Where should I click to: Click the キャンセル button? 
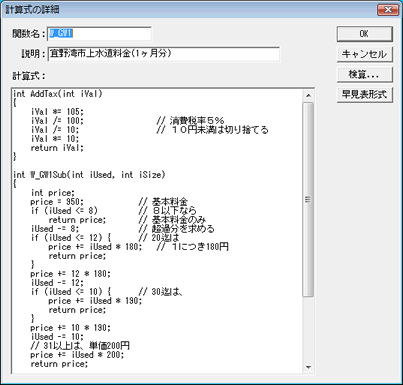point(365,54)
